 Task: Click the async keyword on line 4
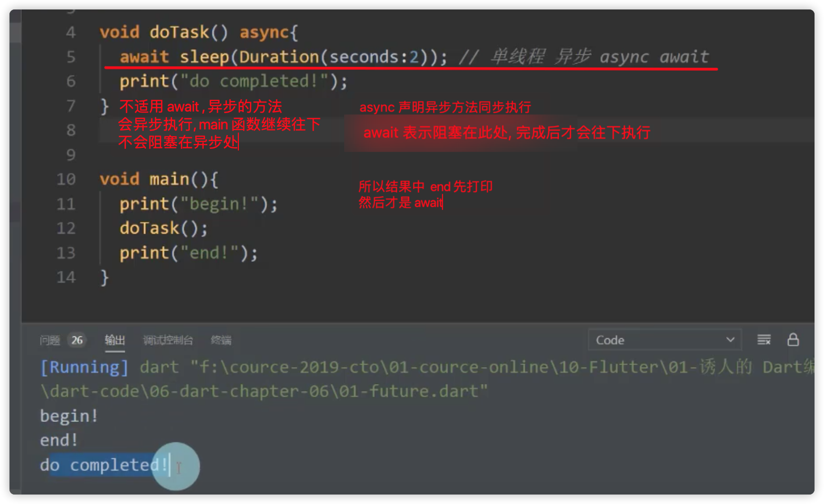(265, 33)
